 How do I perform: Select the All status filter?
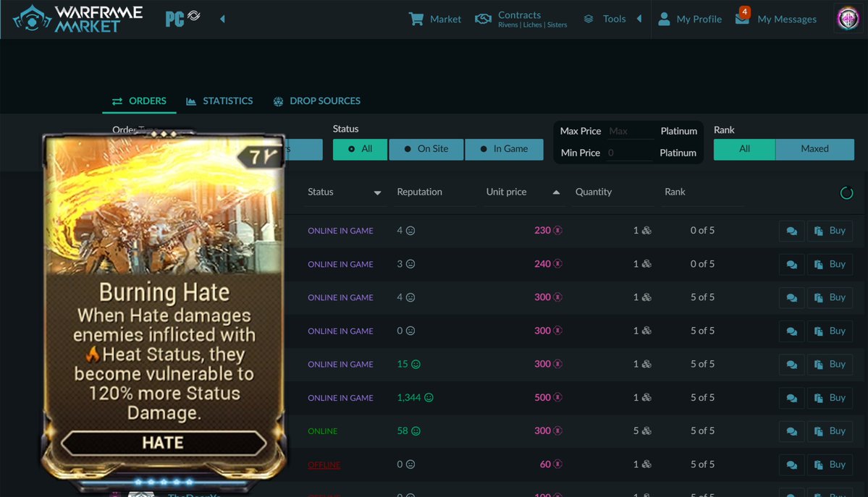point(360,149)
